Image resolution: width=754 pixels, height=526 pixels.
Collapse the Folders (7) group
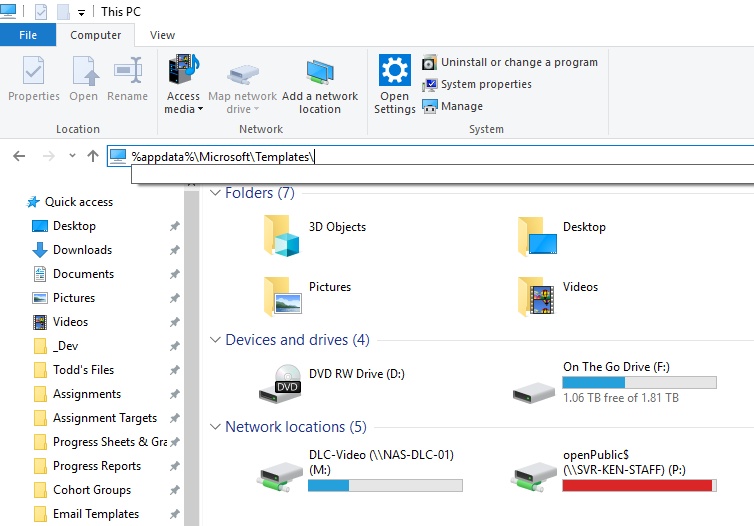click(x=215, y=193)
